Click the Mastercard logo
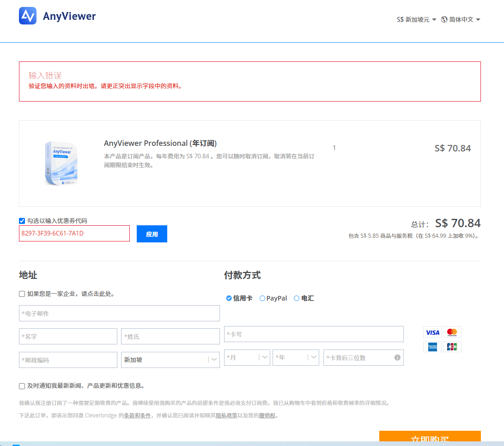Screen dimensions: 504x446 point(452,332)
